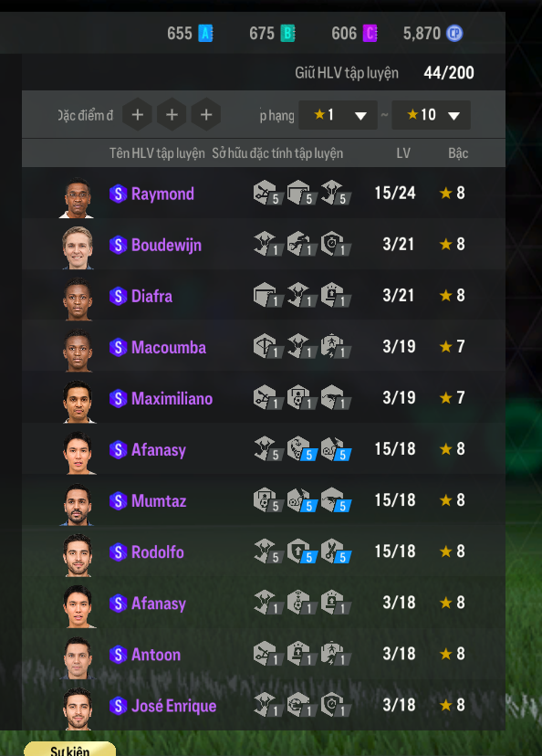Click the purple S grade badge beside Raymond
The image size is (542, 756).
click(118, 194)
